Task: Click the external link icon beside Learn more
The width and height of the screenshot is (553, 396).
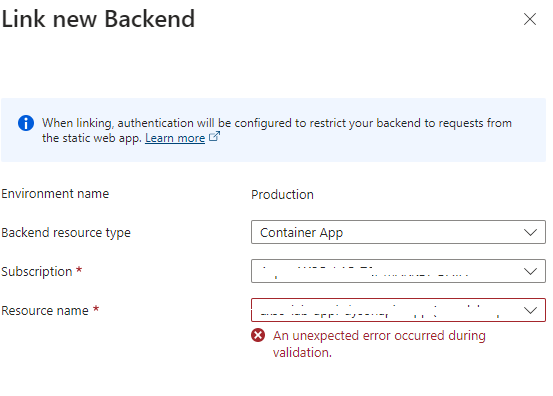Action: tap(214, 136)
